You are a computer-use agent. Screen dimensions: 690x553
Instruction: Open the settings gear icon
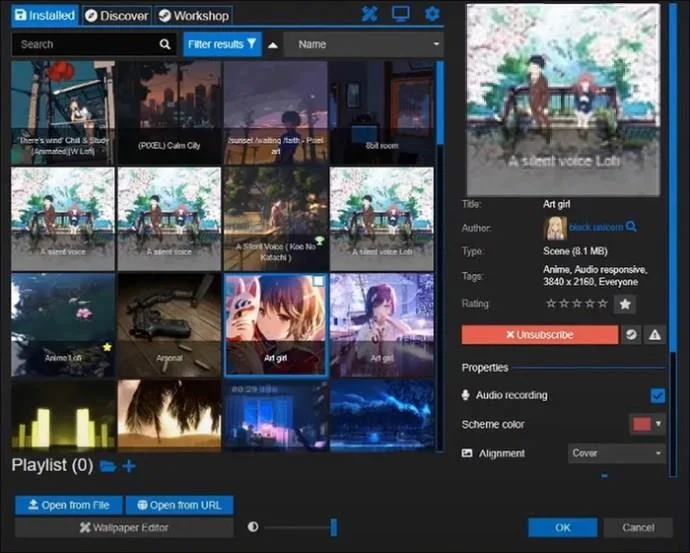click(432, 14)
